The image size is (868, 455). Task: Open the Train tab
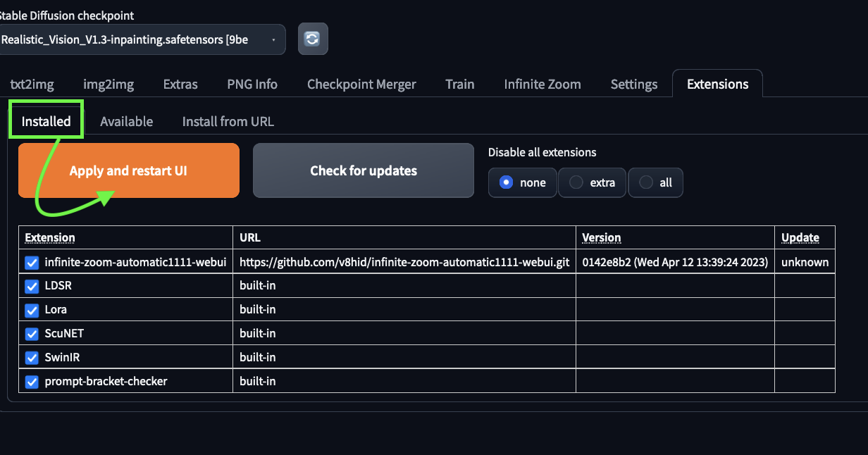click(x=459, y=84)
